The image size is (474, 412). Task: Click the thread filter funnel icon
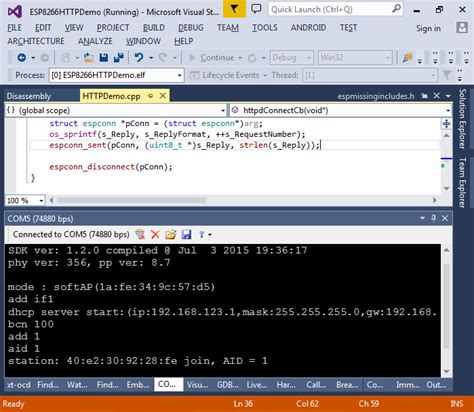[447, 75]
